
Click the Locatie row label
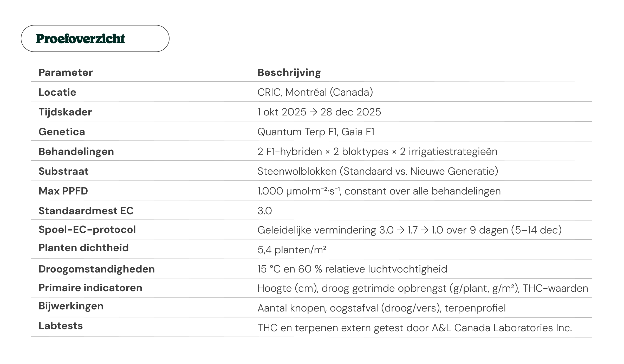pos(57,92)
